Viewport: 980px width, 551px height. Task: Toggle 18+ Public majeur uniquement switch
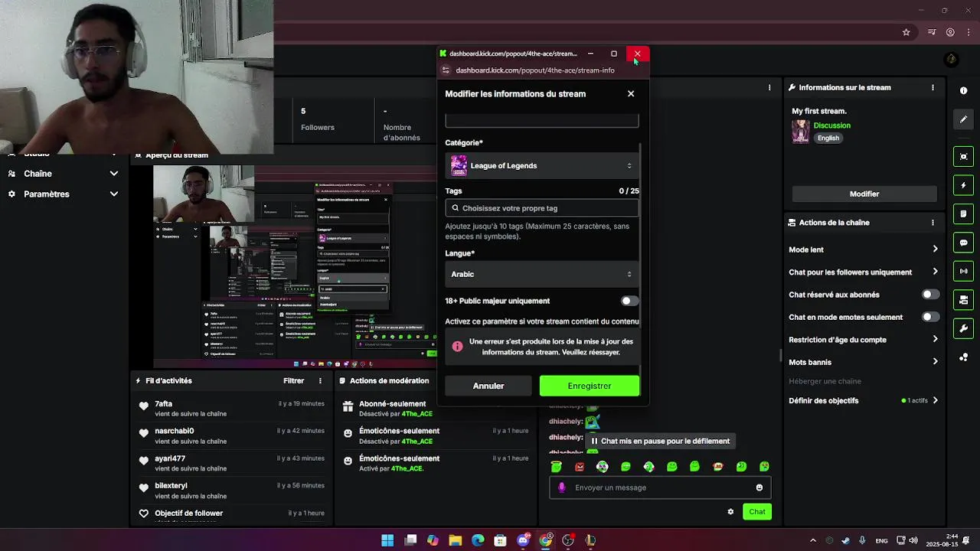[629, 301]
